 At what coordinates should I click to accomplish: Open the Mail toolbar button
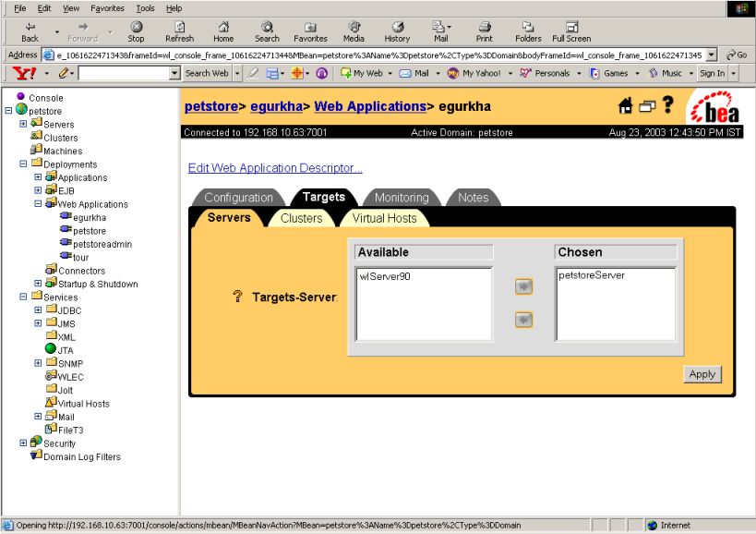coord(440,31)
